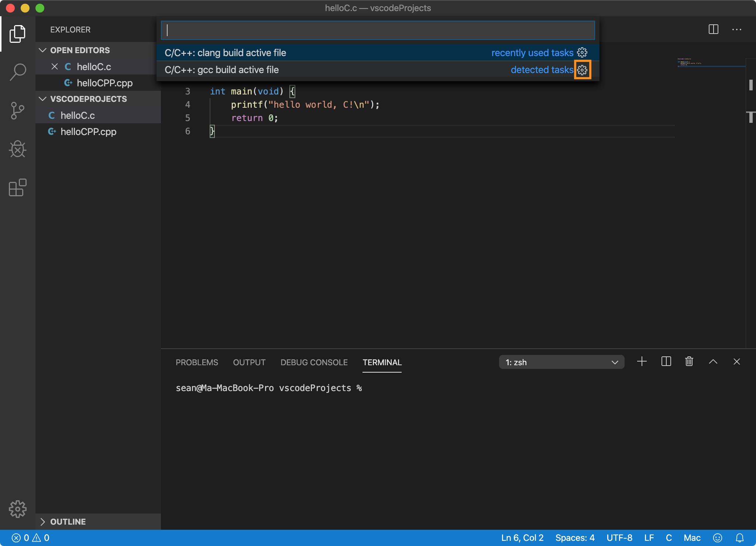This screenshot has height=546, width=756.
Task: Configure the clang build task gear
Action: [x=583, y=53]
